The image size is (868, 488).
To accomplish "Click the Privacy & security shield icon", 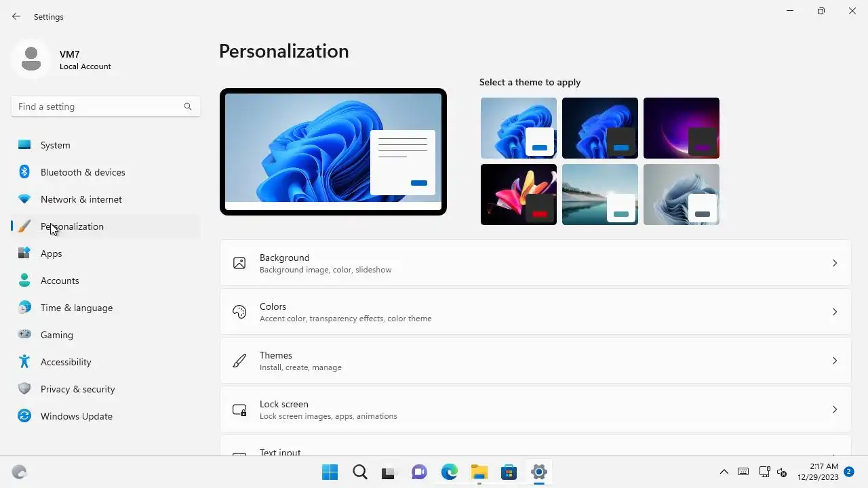I will pyautogui.click(x=24, y=389).
